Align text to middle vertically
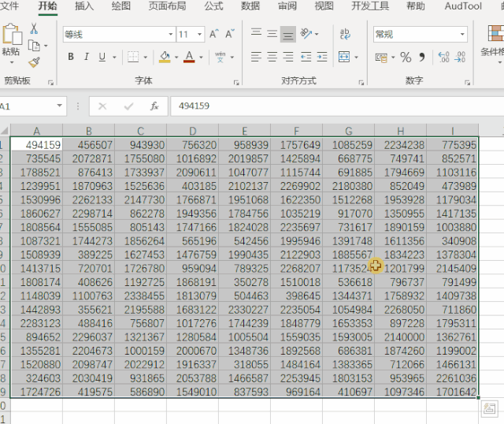The image size is (504, 424). click(x=272, y=34)
